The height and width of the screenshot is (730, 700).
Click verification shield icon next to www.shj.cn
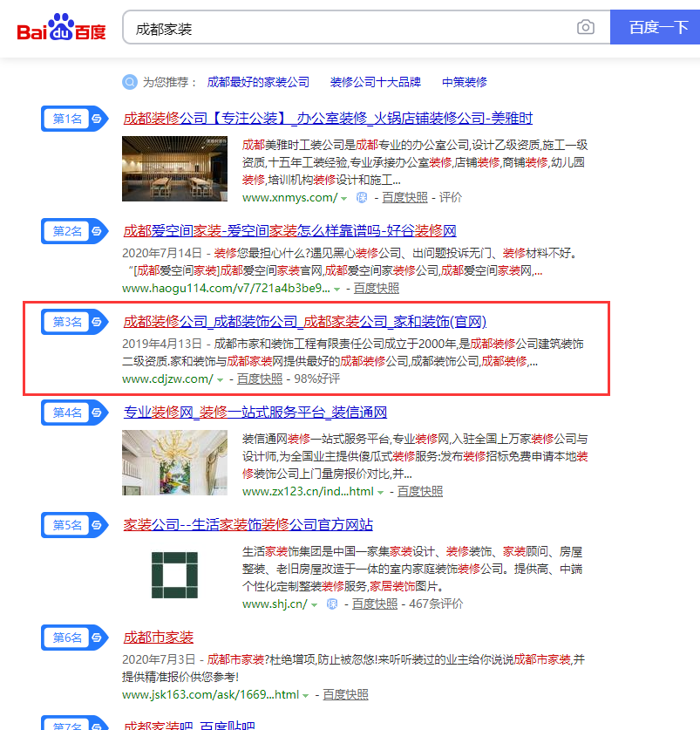pyautogui.click(x=332, y=604)
